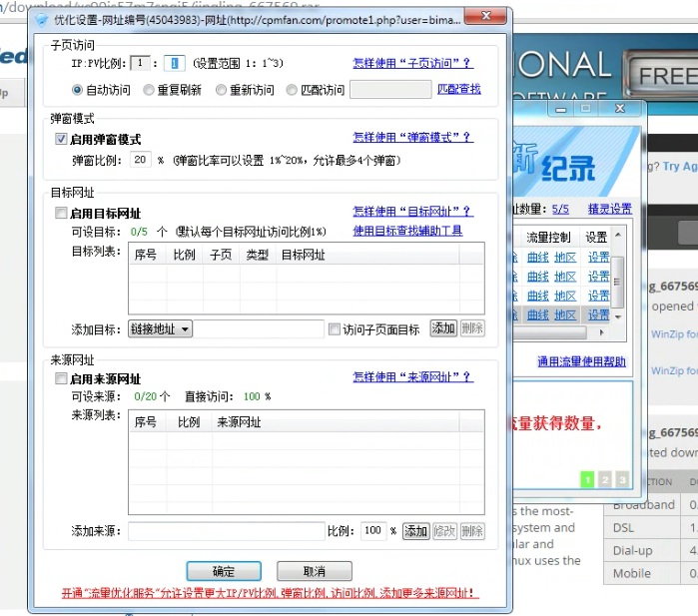Click the 匹配访问 text input field
The image size is (698, 616).
point(390,90)
